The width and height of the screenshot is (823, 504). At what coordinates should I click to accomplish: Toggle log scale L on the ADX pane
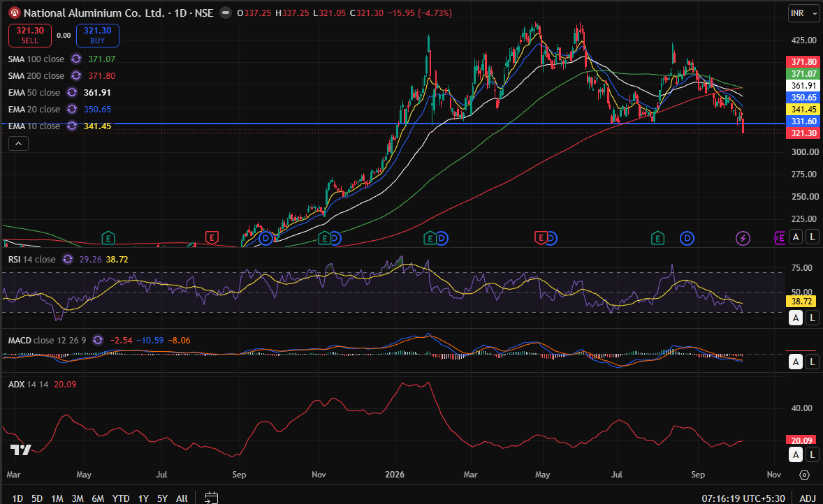(813, 454)
